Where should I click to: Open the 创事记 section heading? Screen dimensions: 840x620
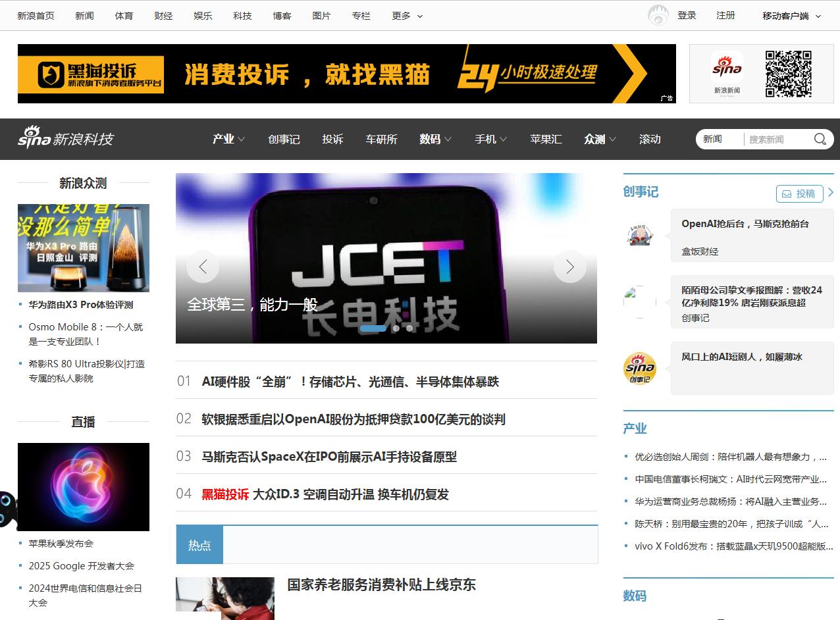641,192
